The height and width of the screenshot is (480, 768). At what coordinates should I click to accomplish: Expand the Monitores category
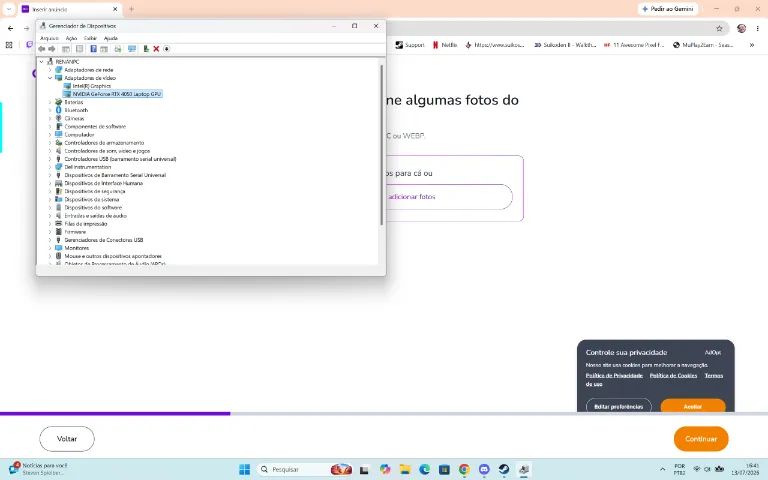click(49, 248)
